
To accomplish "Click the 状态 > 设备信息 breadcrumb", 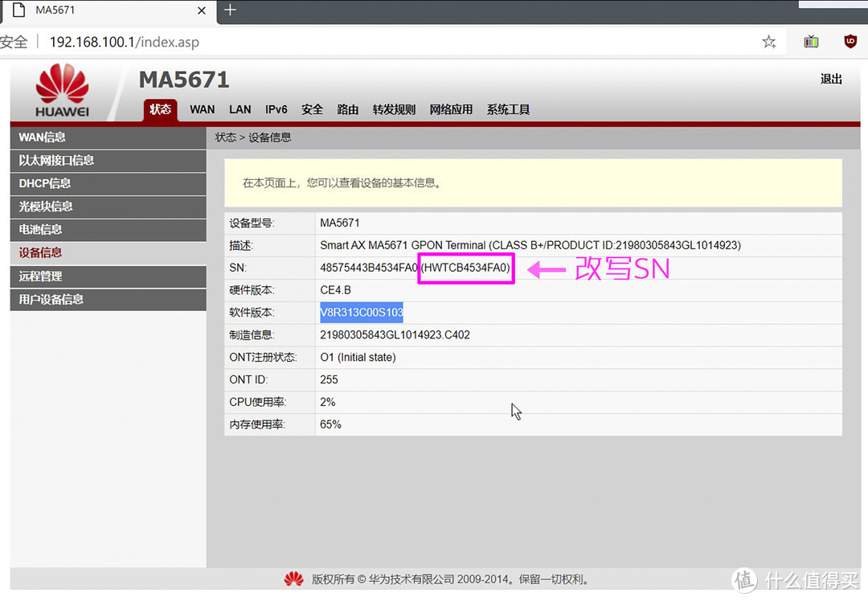I will coord(253,137).
